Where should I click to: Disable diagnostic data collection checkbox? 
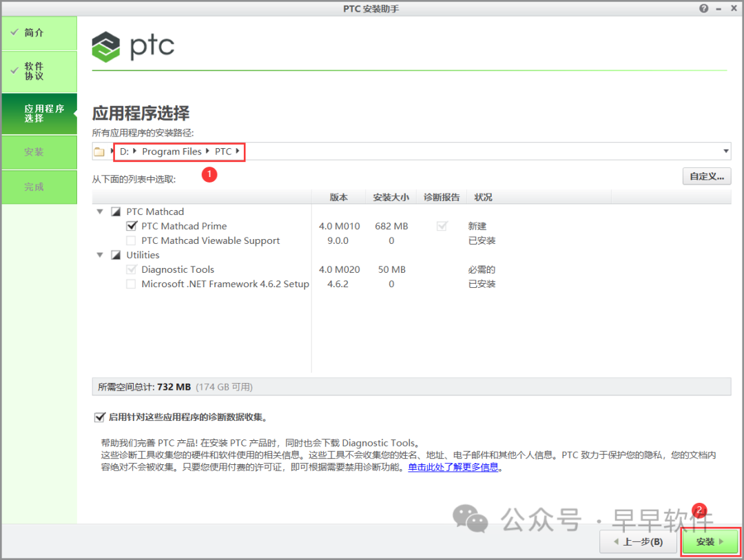pos(99,417)
